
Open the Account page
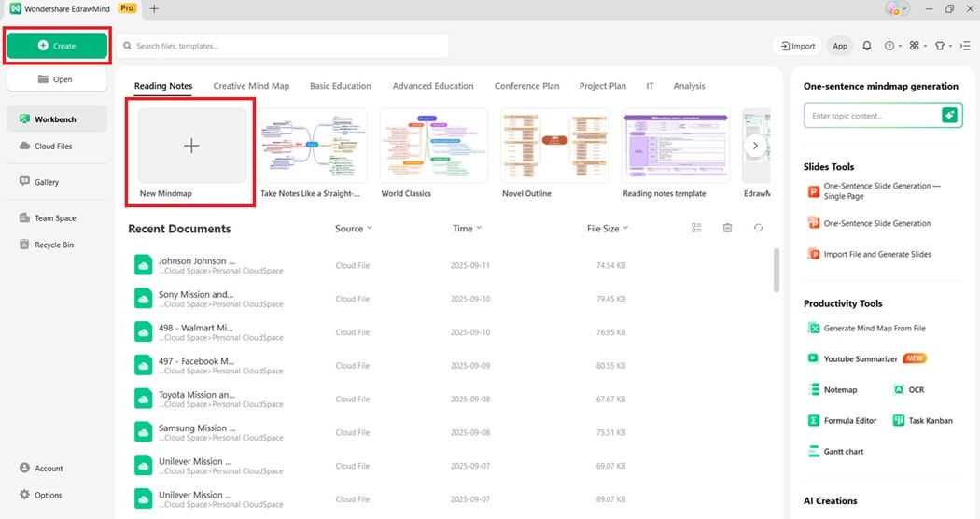coord(41,468)
